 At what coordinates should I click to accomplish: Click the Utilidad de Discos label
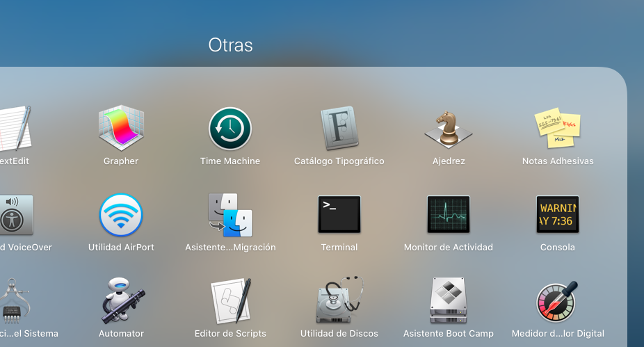339,334
